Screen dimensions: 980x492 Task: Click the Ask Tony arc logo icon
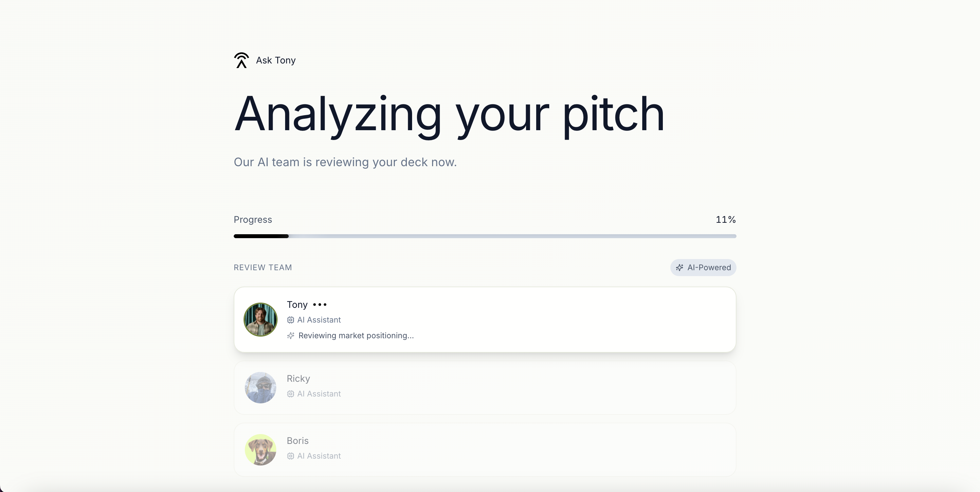(241, 60)
